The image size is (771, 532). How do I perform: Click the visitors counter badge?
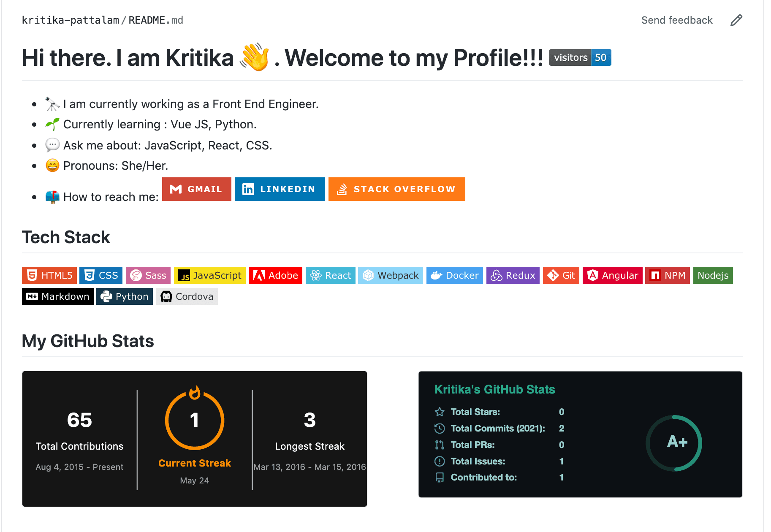tap(580, 57)
